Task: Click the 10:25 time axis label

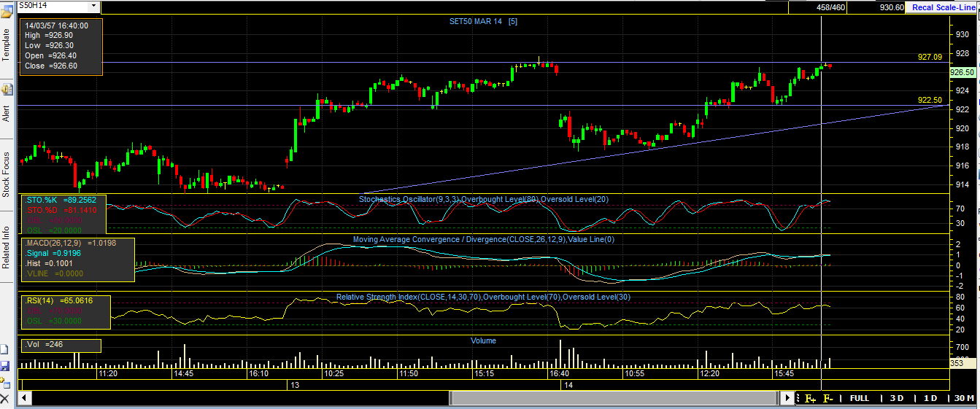Action: click(x=333, y=373)
